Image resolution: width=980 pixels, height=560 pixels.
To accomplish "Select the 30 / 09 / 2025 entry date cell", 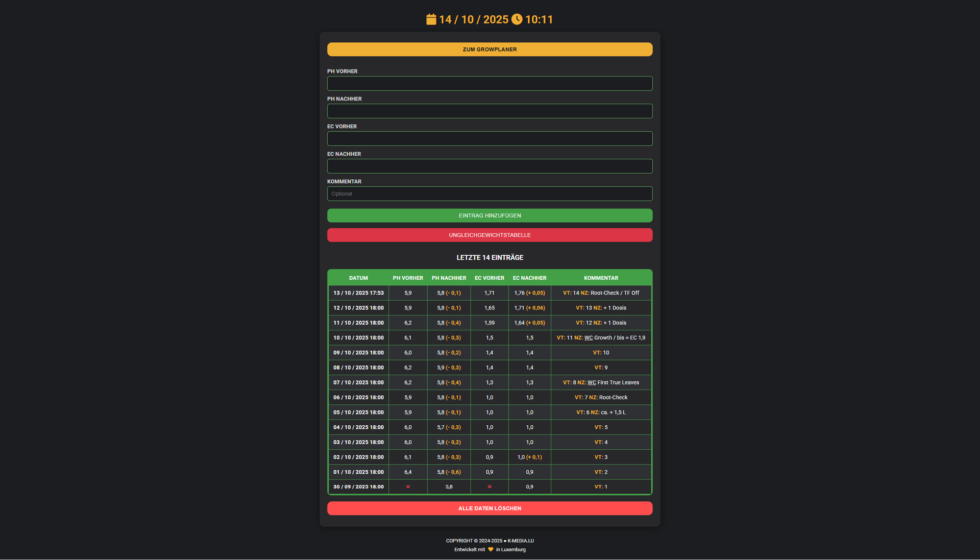I will pyautogui.click(x=358, y=487).
